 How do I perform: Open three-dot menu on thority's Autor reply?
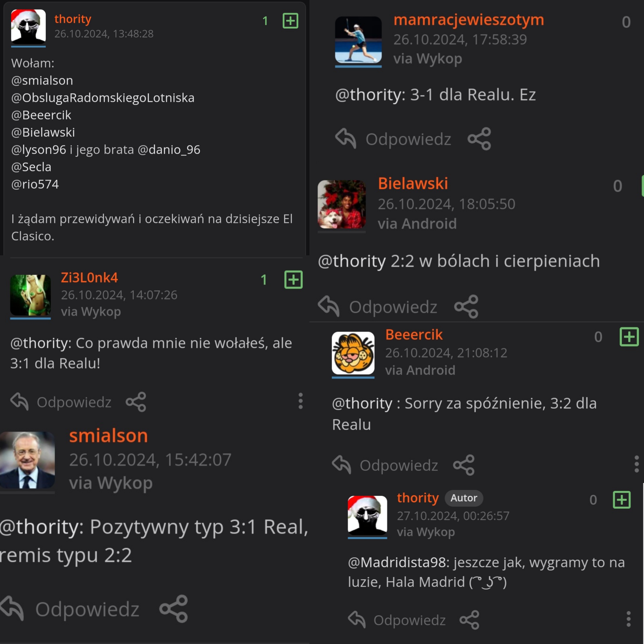(628, 619)
